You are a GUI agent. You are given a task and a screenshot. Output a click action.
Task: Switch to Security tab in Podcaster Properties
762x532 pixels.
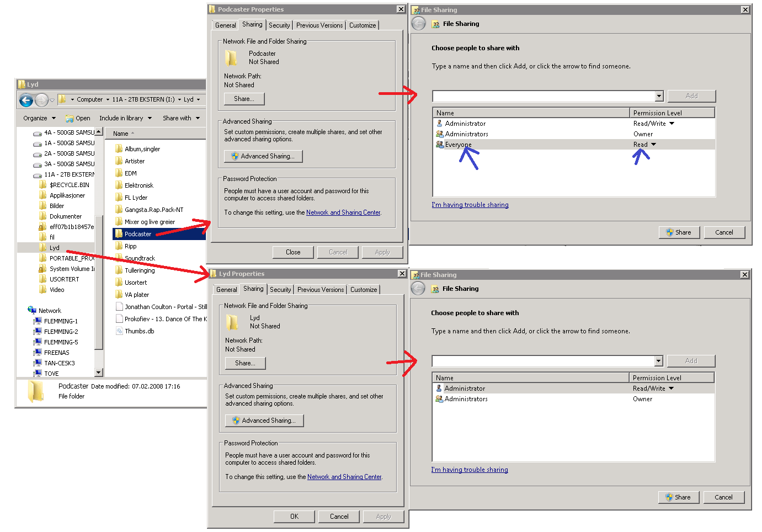[x=279, y=25]
